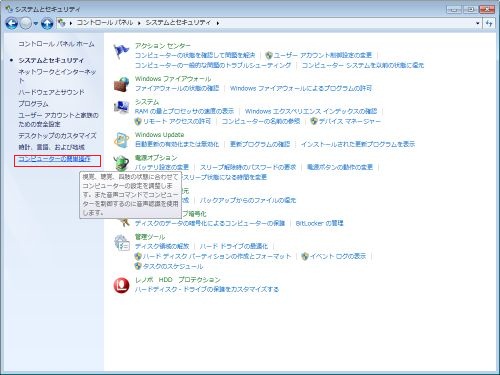
Task: Open コンピューターの簡単操作 highlighted sidebar link
Action: point(54,159)
